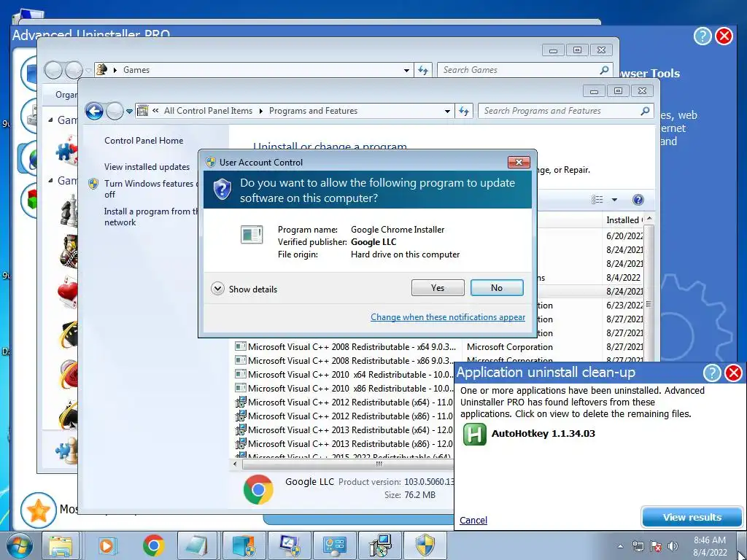Open Control Panel Home link

pyautogui.click(x=144, y=141)
